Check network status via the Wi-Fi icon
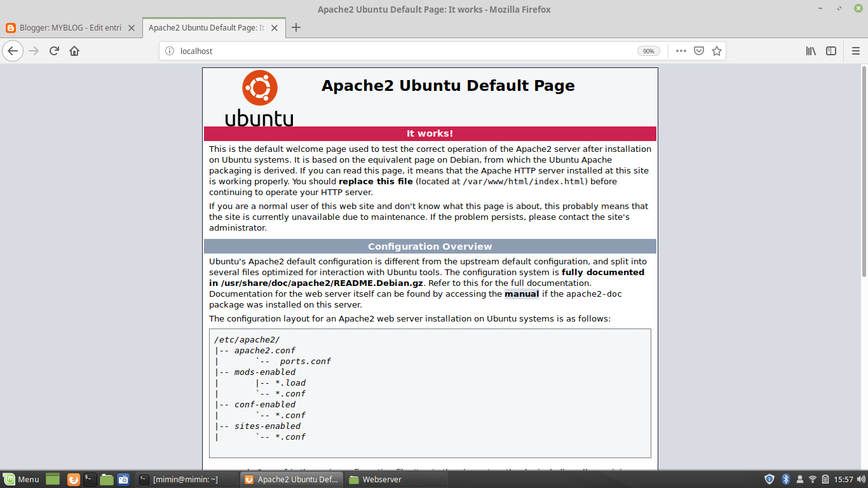Viewport: 868px width, 488px height. [x=813, y=480]
